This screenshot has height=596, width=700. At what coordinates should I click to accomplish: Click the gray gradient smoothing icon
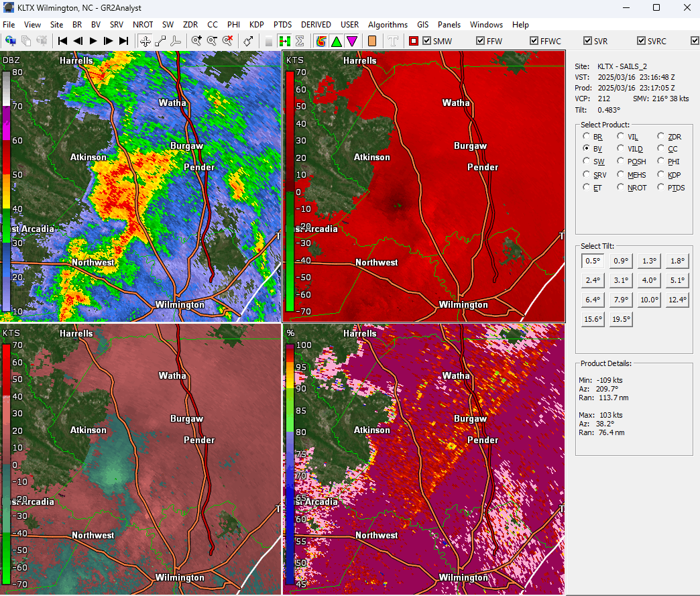pyautogui.click(x=269, y=41)
